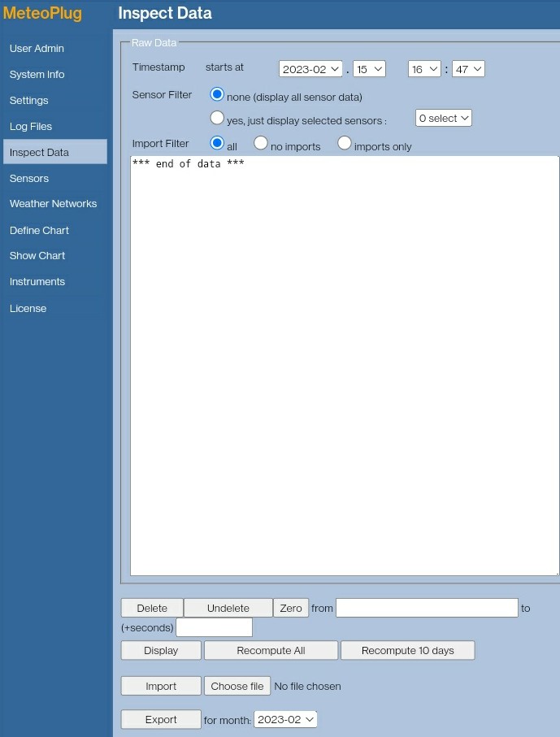Focus the '(+seconds)' input field
This screenshot has width=560, height=737.
click(x=215, y=627)
